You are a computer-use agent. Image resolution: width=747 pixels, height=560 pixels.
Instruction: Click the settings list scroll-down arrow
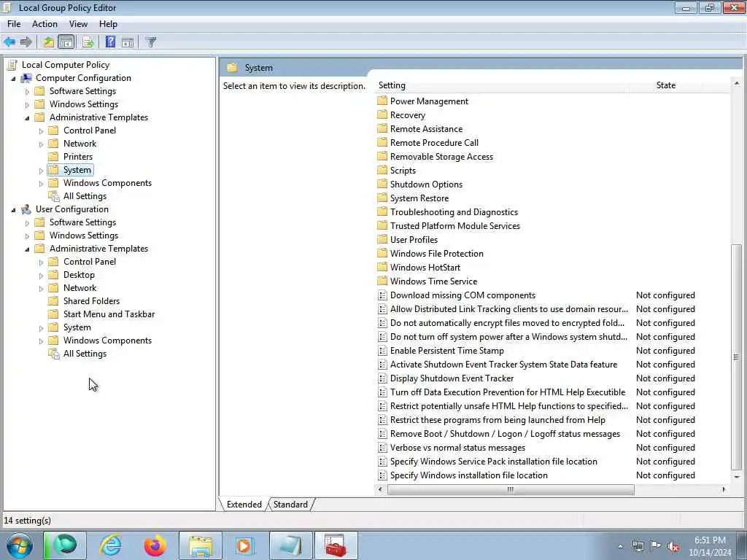coord(737,476)
